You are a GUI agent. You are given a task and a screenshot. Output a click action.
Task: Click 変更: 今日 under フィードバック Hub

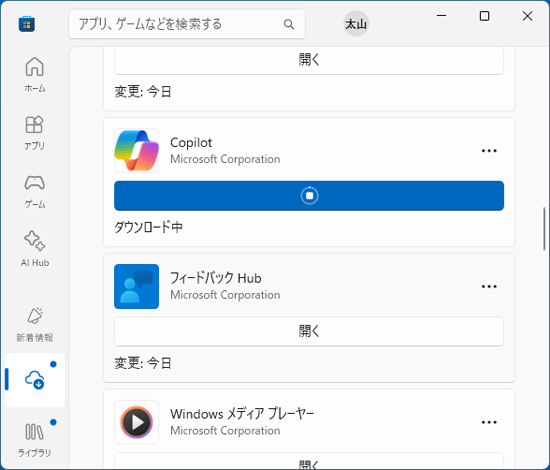click(x=143, y=363)
